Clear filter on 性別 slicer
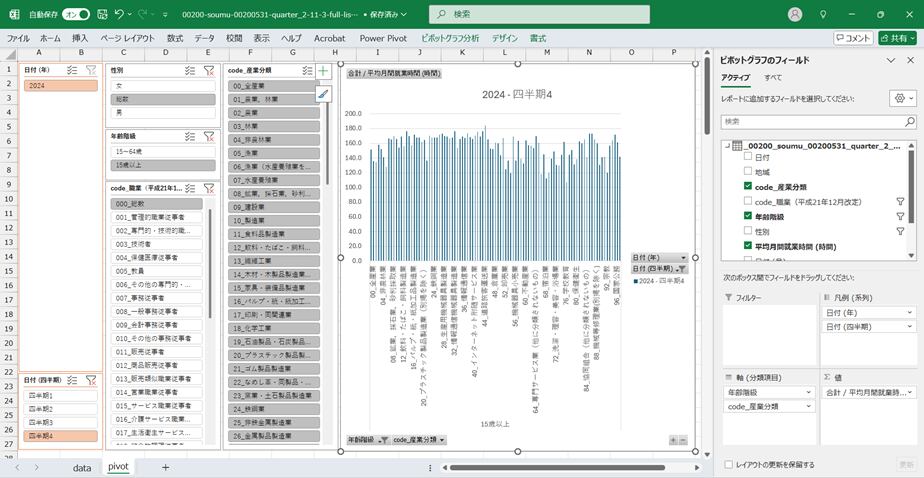924x478 pixels. pos(209,71)
